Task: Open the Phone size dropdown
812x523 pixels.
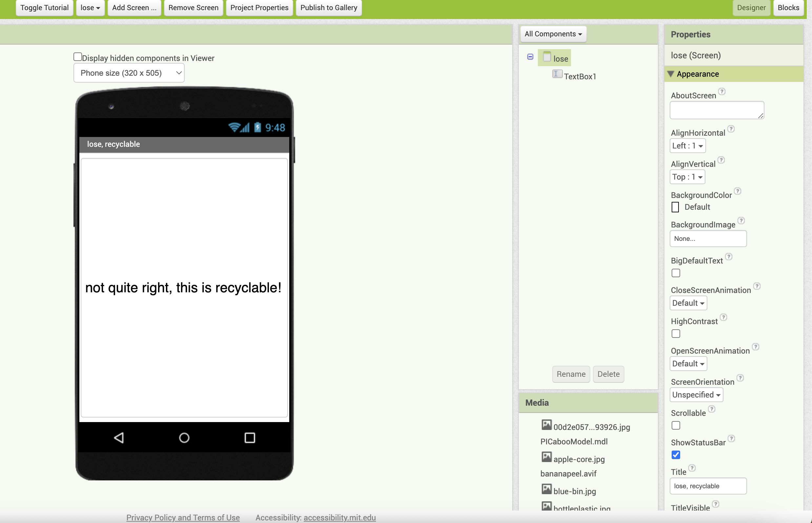Action: (129, 73)
